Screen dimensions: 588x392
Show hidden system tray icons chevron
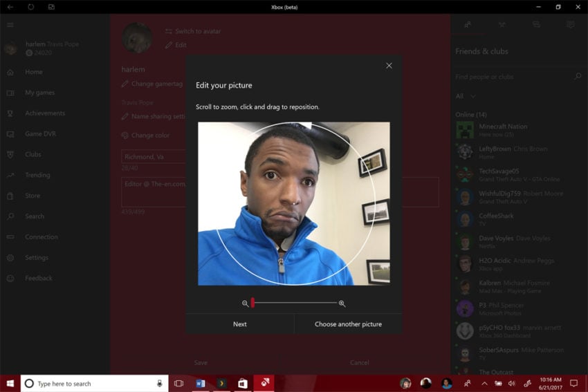pyautogui.click(x=484, y=384)
